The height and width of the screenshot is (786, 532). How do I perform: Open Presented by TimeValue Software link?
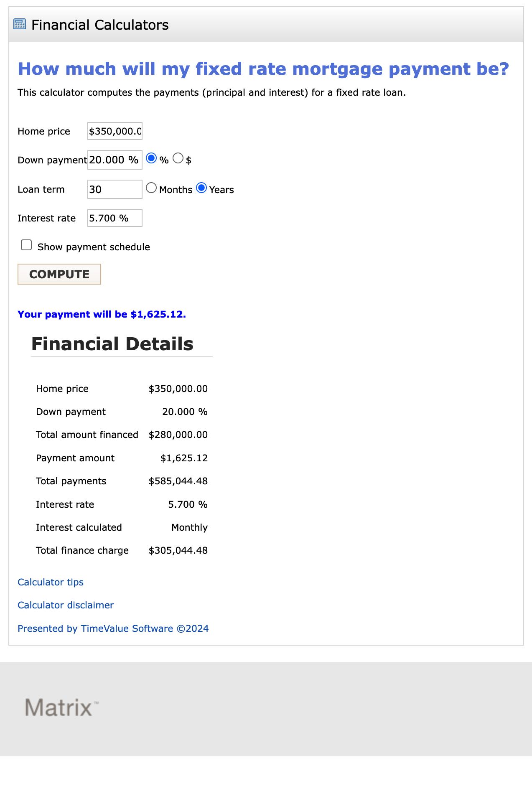point(113,628)
